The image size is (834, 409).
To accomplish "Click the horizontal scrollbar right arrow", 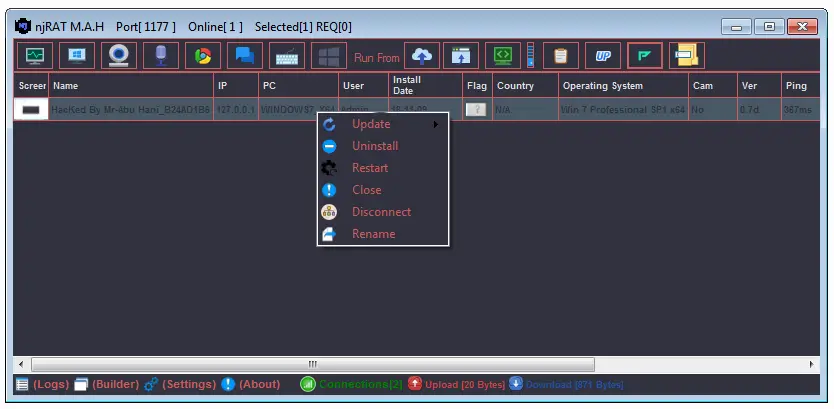I will tap(811, 364).
